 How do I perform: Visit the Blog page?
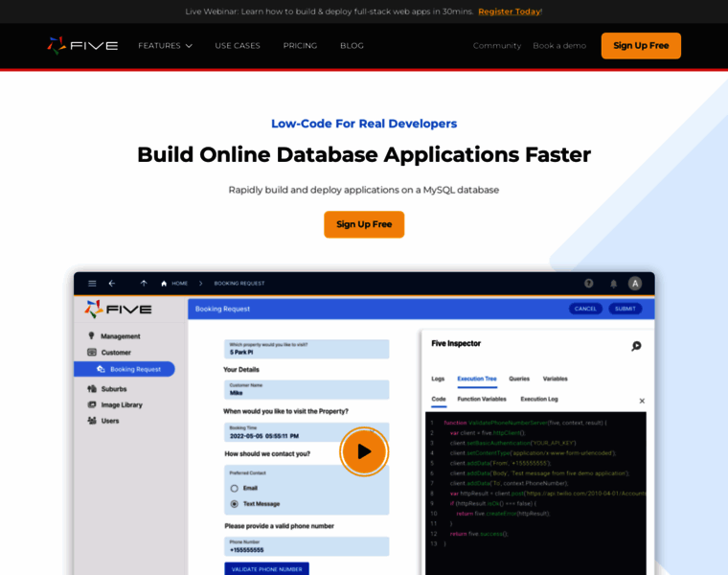pyautogui.click(x=352, y=45)
